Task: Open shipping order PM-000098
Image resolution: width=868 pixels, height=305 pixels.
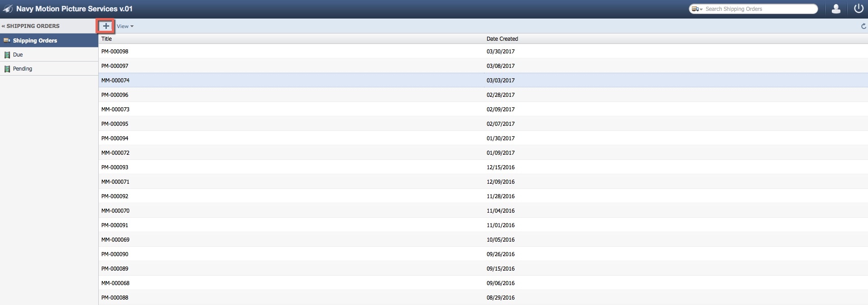Action: pos(115,52)
